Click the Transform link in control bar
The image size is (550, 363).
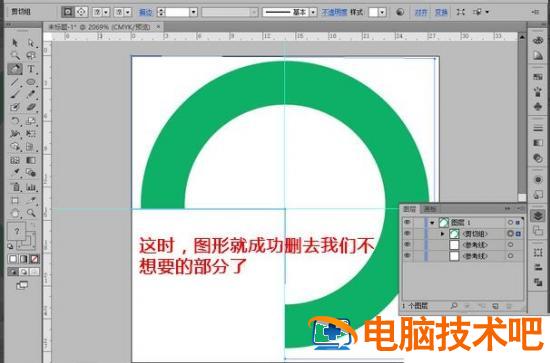441,12
